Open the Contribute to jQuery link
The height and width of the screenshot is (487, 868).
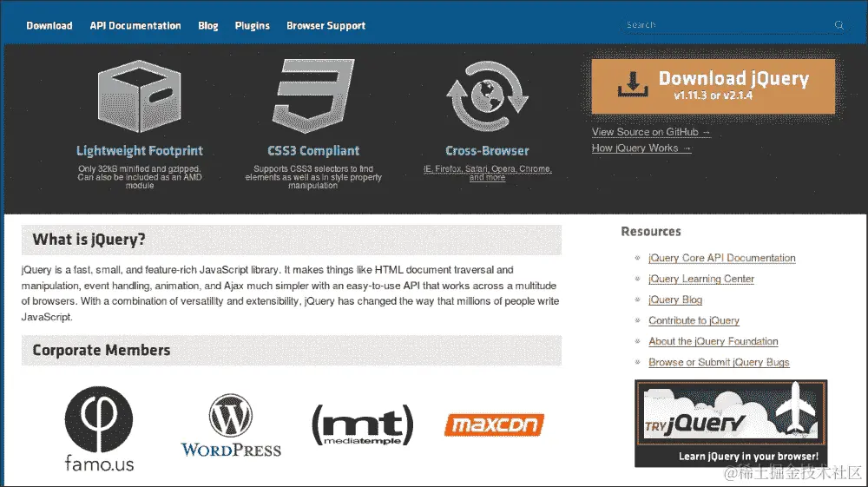click(x=694, y=320)
